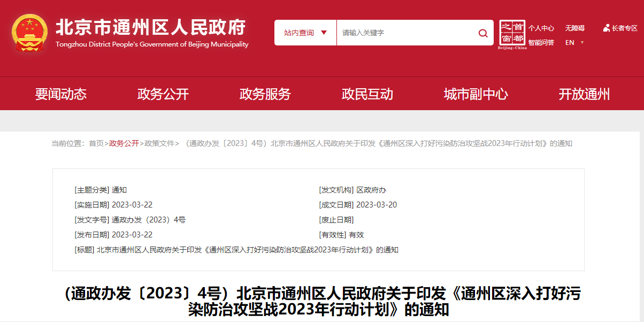Image resolution: width=644 pixels, height=323 pixels.
Task: Open 智能问答 smart Q&A
Action: point(541,43)
